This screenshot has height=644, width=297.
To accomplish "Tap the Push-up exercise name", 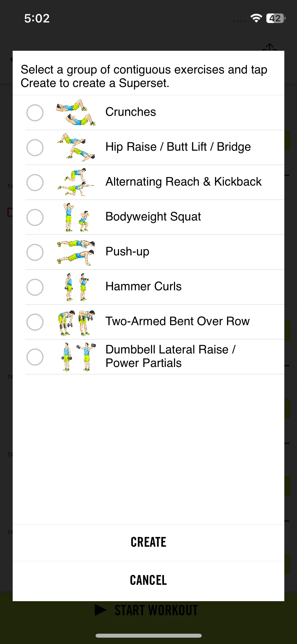I will 128,252.
